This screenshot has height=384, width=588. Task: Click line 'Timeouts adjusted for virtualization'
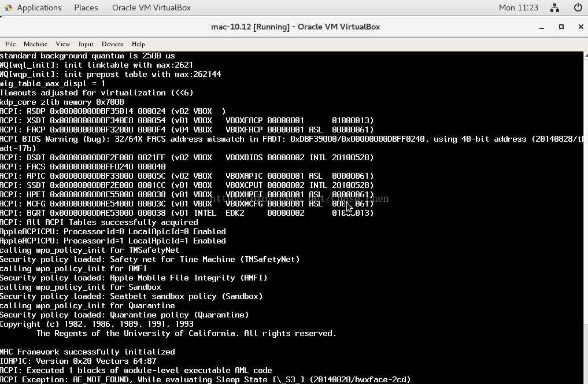click(x=97, y=93)
